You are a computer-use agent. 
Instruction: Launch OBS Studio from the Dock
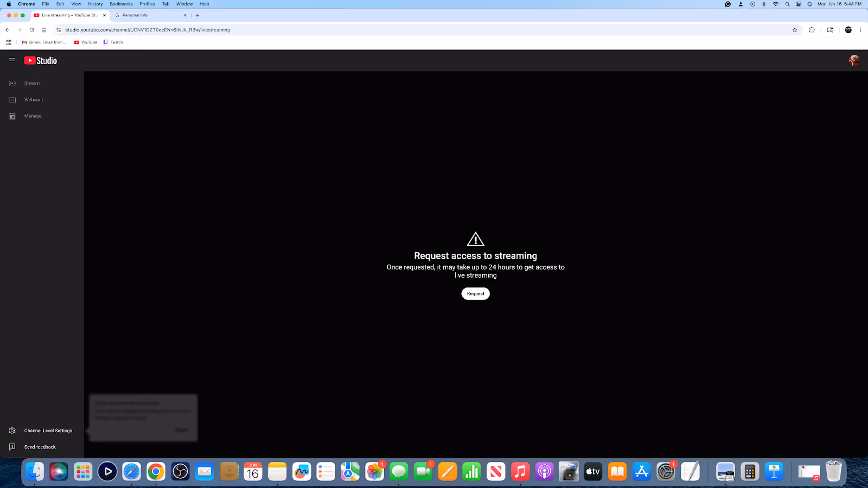point(180,472)
